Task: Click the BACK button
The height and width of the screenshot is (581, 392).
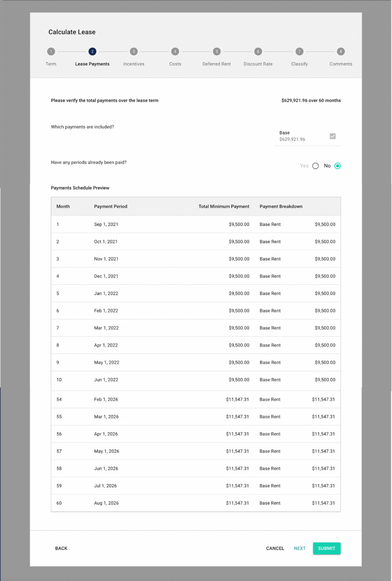Action: (x=62, y=549)
